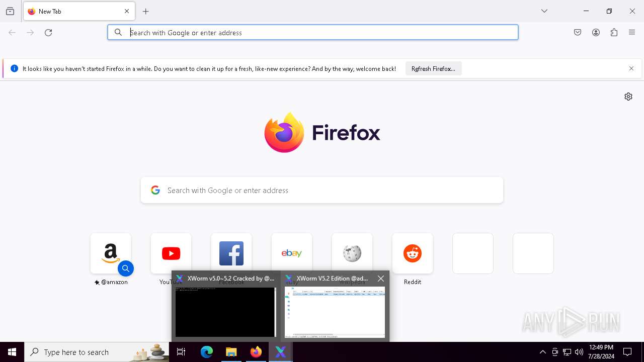Open File Explorer from the taskbar
This screenshot has width=644, height=362.
(231, 352)
